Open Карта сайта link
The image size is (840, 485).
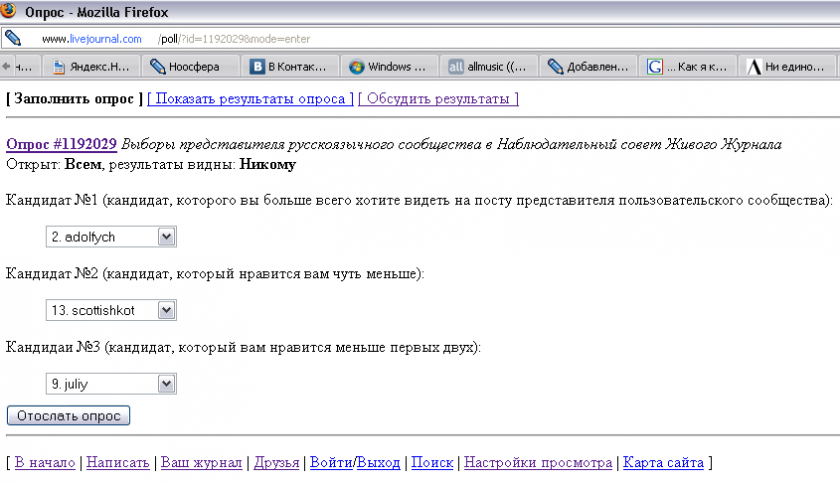(x=663, y=462)
